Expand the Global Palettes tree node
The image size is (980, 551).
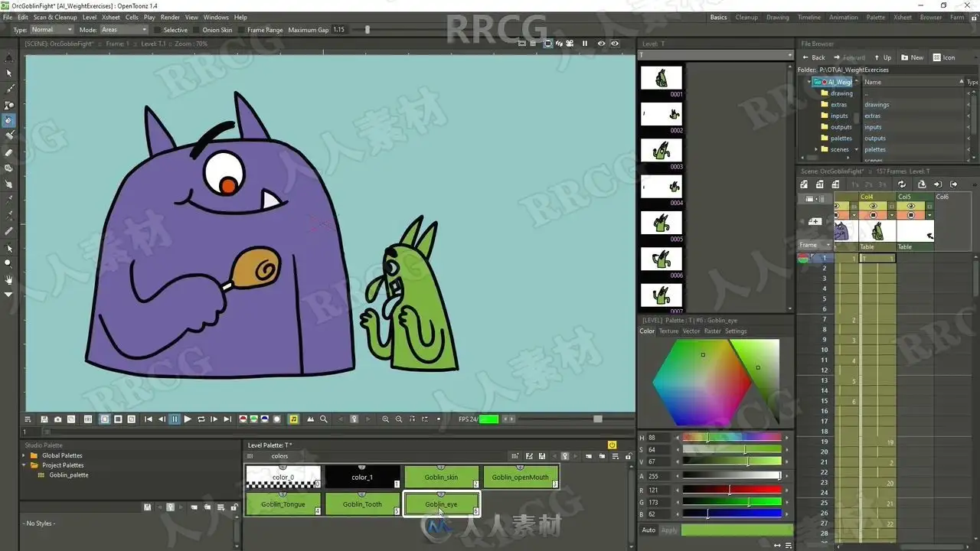click(x=24, y=455)
